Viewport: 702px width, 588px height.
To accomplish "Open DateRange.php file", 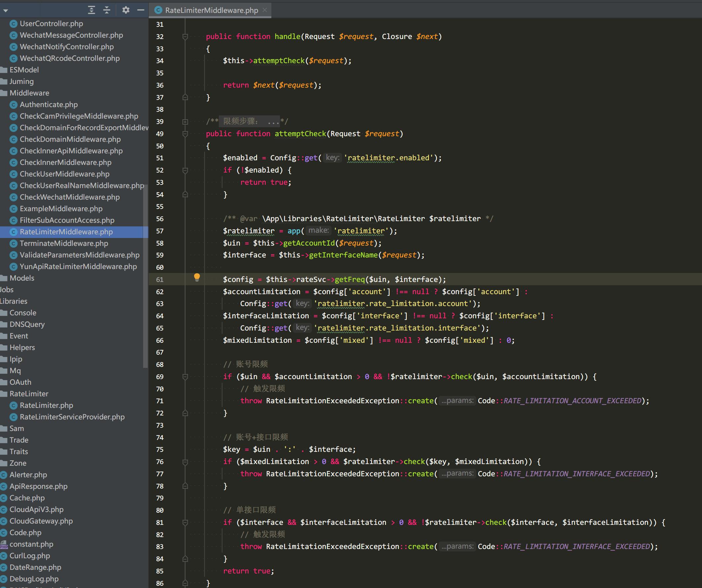I will [35, 567].
